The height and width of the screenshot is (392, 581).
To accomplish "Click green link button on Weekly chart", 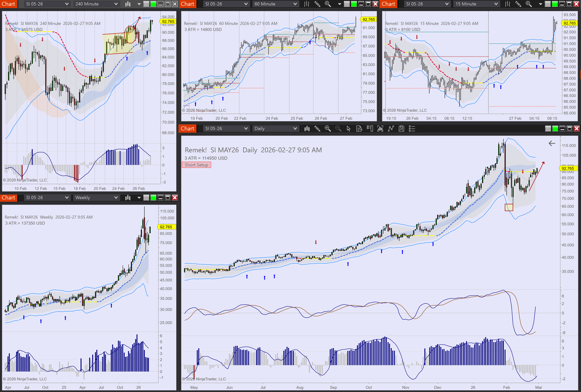I will pos(153,198).
